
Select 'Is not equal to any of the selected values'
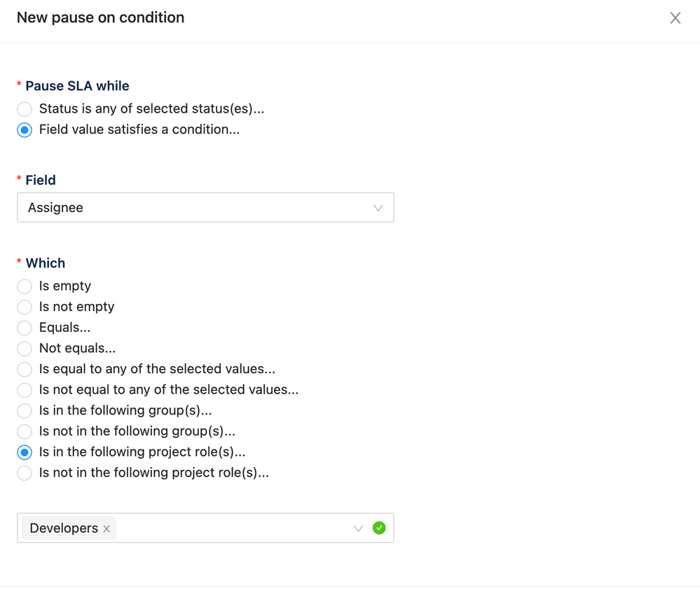tap(25, 390)
